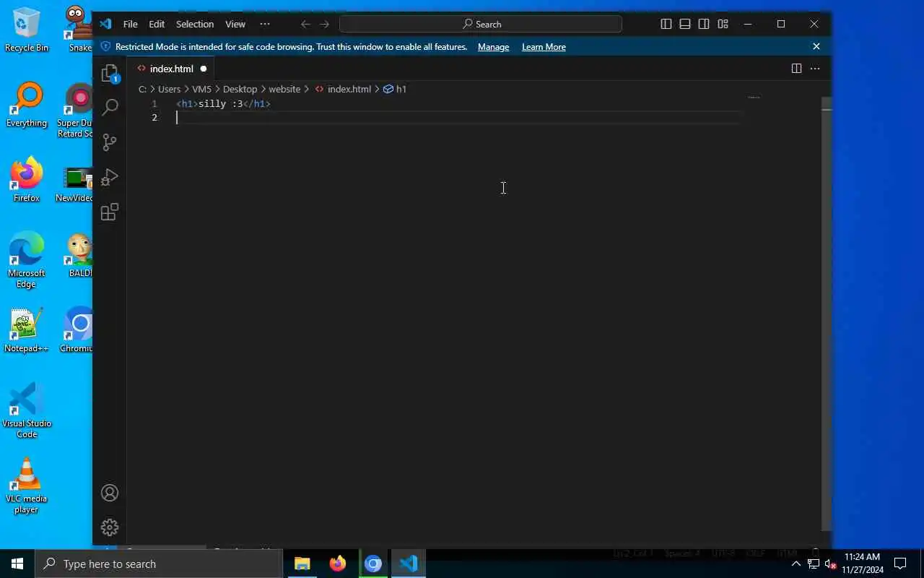Click the VS Code taskbar button
Image resolution: width=924 pixels, height=578 pixels.
click(x=409, y=564)
